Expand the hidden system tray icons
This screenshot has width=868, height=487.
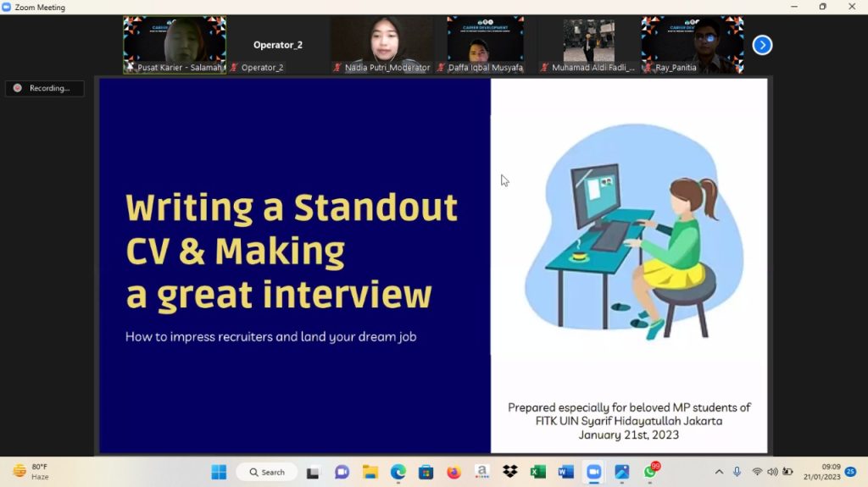(719, 472)
